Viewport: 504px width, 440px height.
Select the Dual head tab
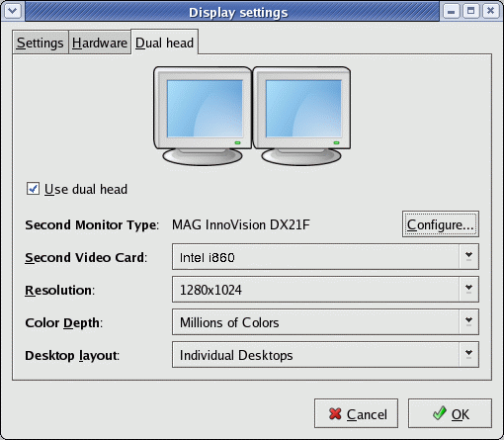pos(164,43)
